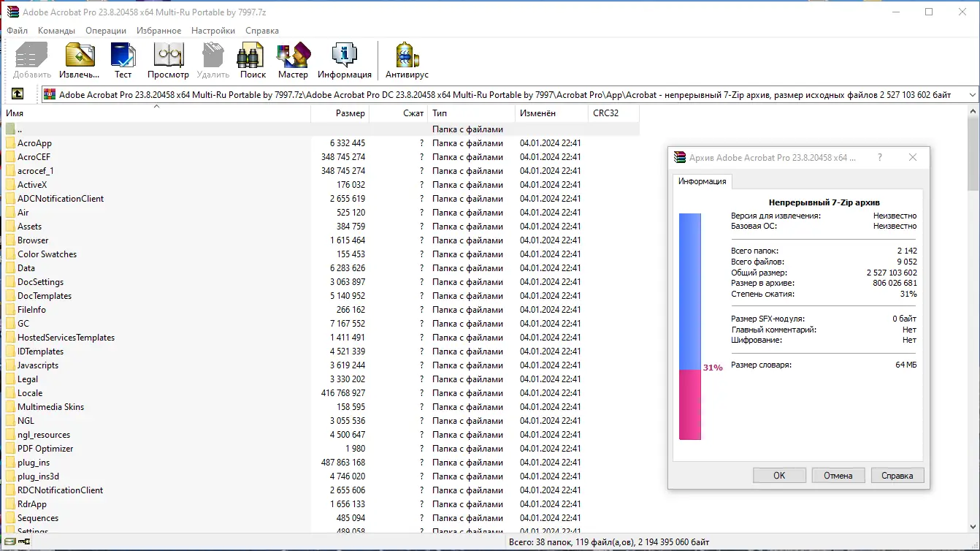980x551 pixels.
Task: Select the Multimedia Skins folder row
Action: 321,407
